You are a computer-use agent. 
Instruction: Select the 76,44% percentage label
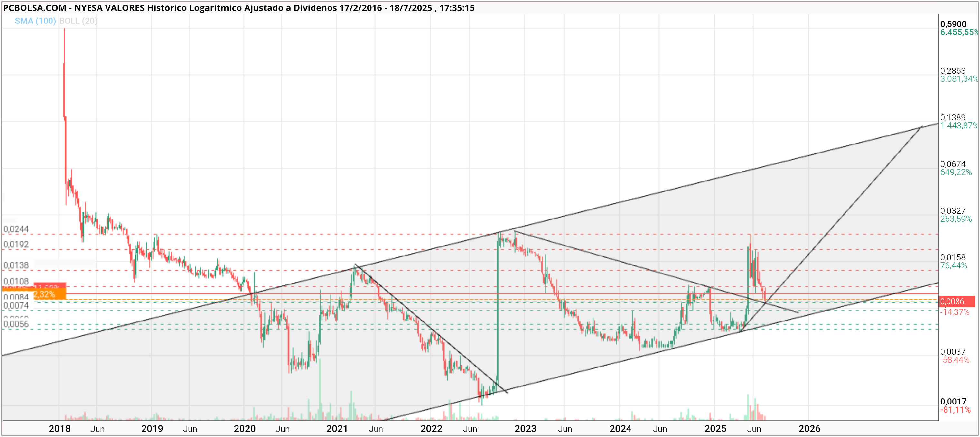point(953,265)
